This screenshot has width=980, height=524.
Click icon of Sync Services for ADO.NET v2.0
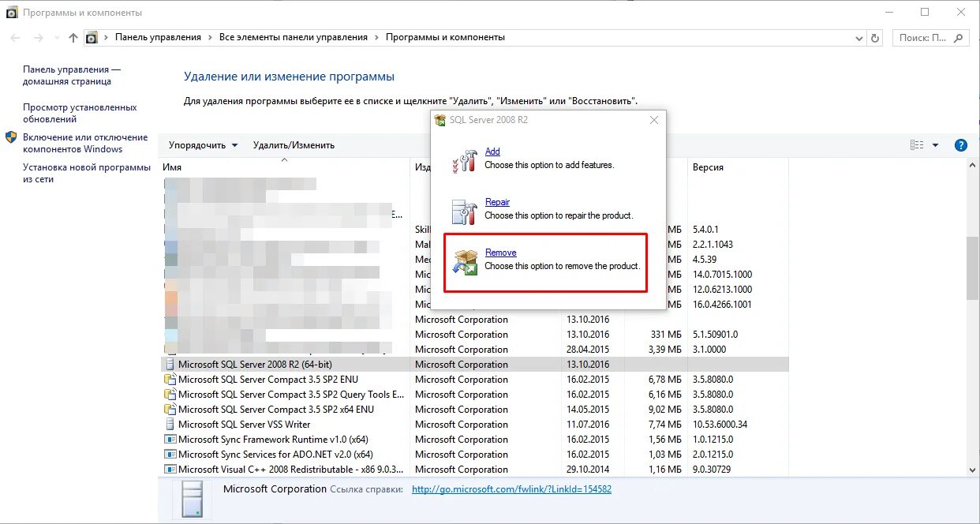[x=169, y=455]
